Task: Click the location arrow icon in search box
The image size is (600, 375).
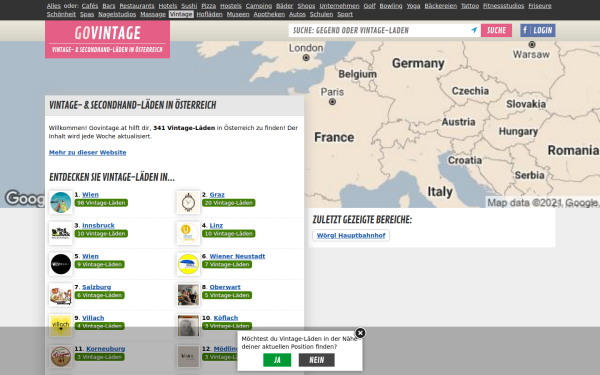Action: (474, 30)
